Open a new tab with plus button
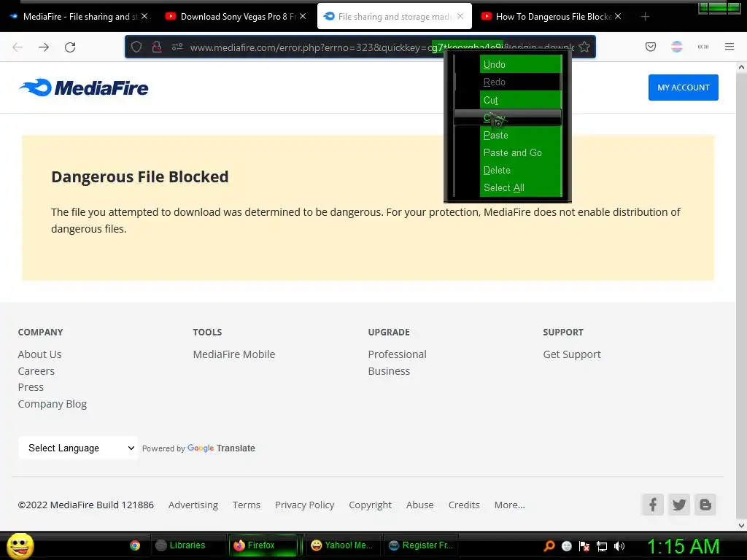This screenshot has width=747, height=560. tap(645, 17)
